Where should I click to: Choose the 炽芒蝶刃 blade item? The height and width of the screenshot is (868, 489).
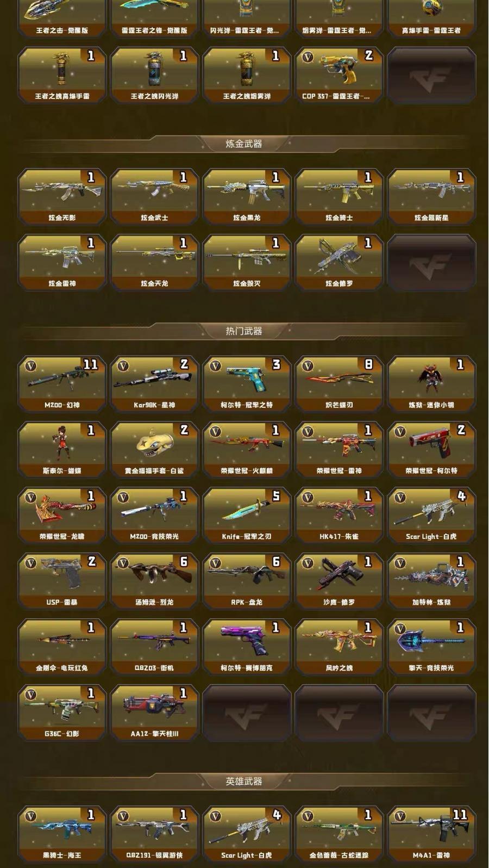click(339, 384)
